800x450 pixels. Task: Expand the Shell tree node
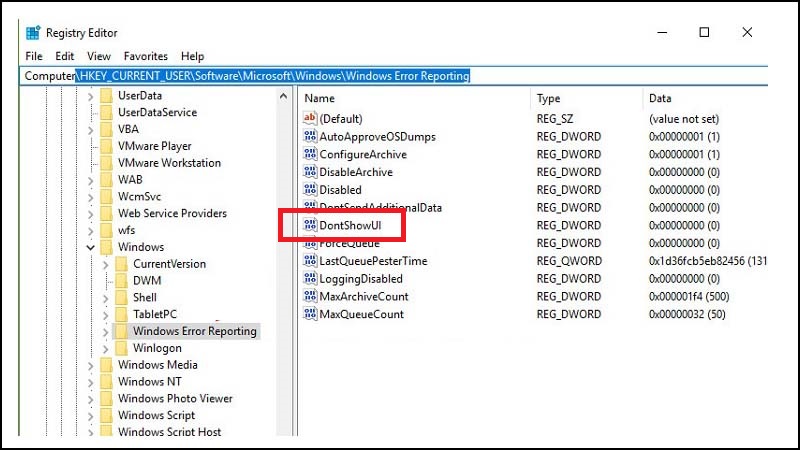tap(106, 298)
